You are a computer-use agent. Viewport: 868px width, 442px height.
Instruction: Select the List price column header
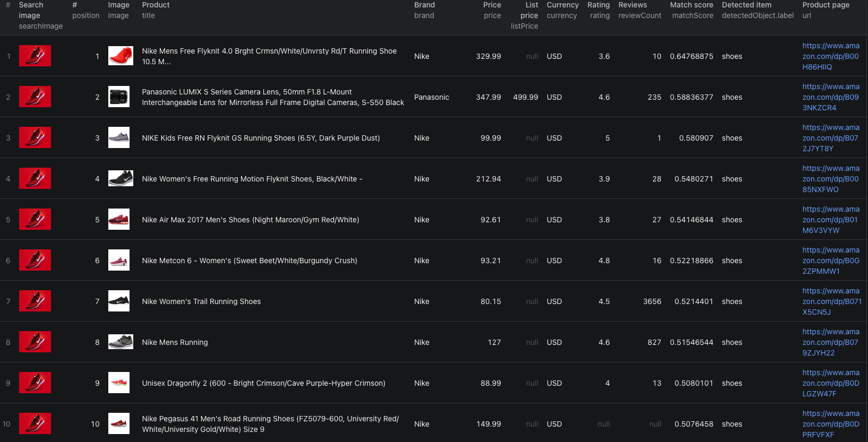(x=525, y=15)
